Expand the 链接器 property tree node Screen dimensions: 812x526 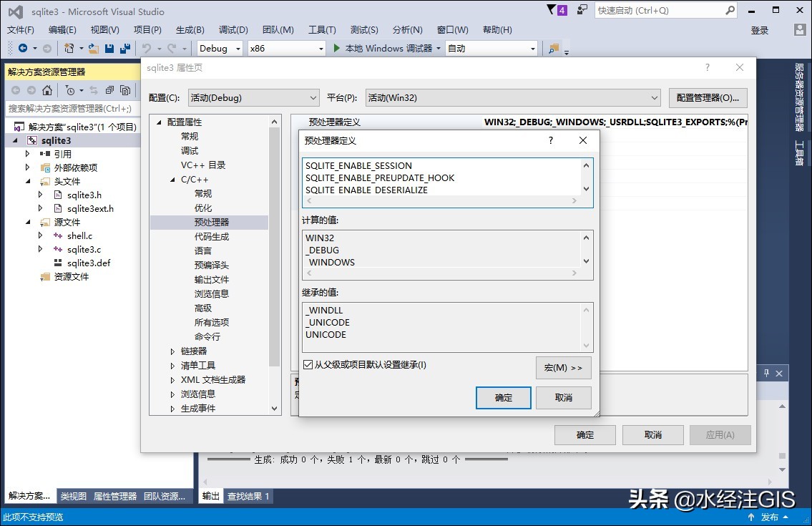tap(172, 351)
